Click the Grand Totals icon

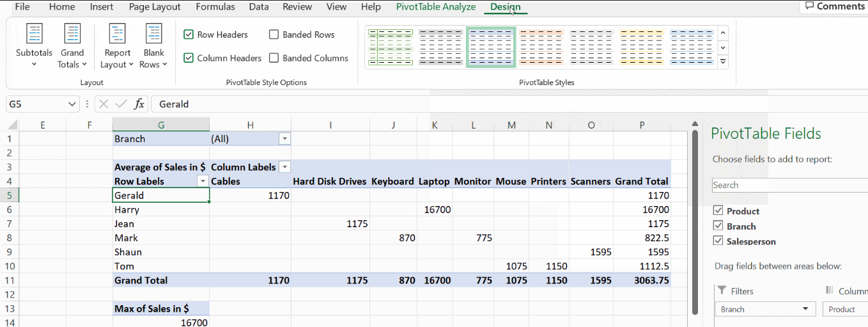(x=72, y=34)
